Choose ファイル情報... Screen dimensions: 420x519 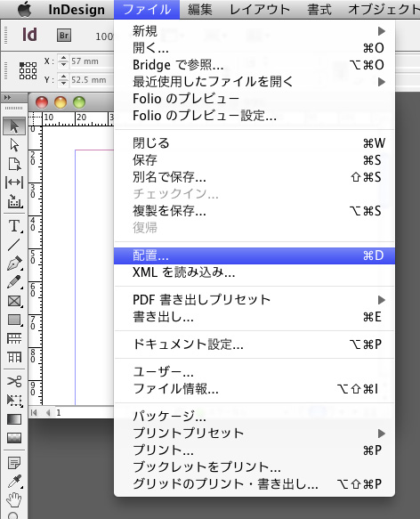[254, 389]
